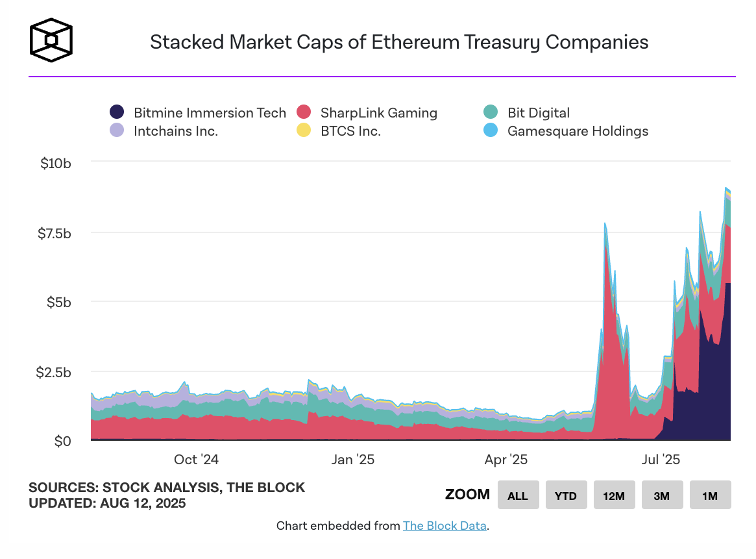Choose the 1M zoom button

tap(710, 495)
